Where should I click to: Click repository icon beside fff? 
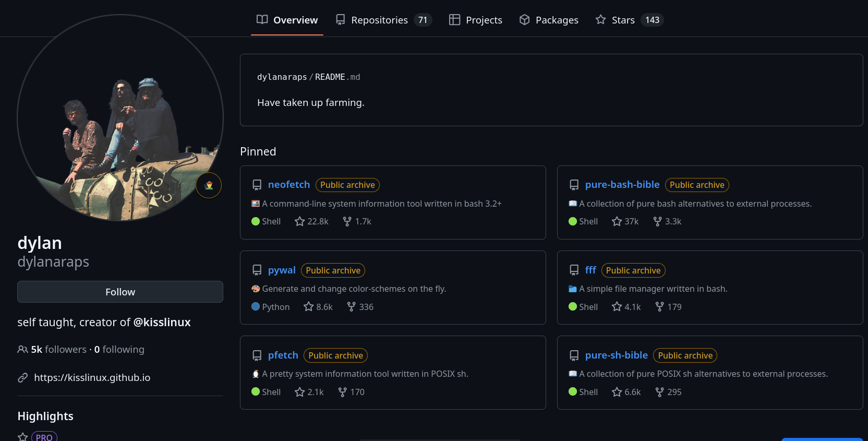[x=574, y=270]
